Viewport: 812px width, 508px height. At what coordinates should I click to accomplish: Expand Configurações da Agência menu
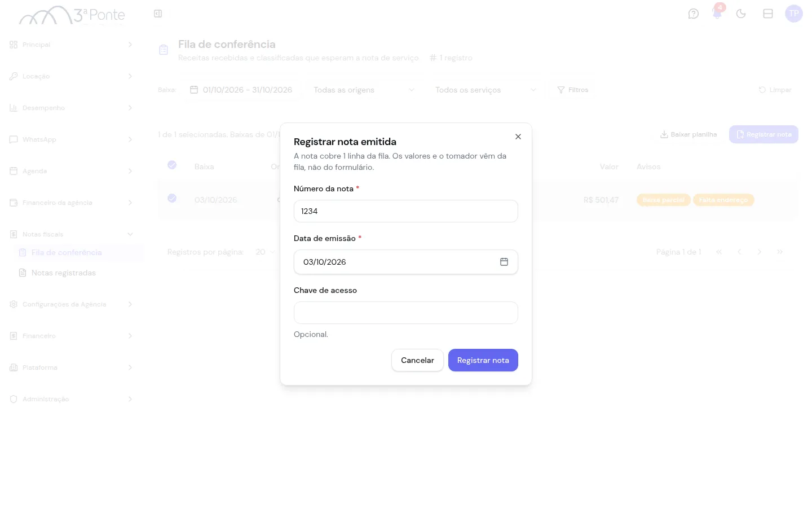tap(72, 304)
